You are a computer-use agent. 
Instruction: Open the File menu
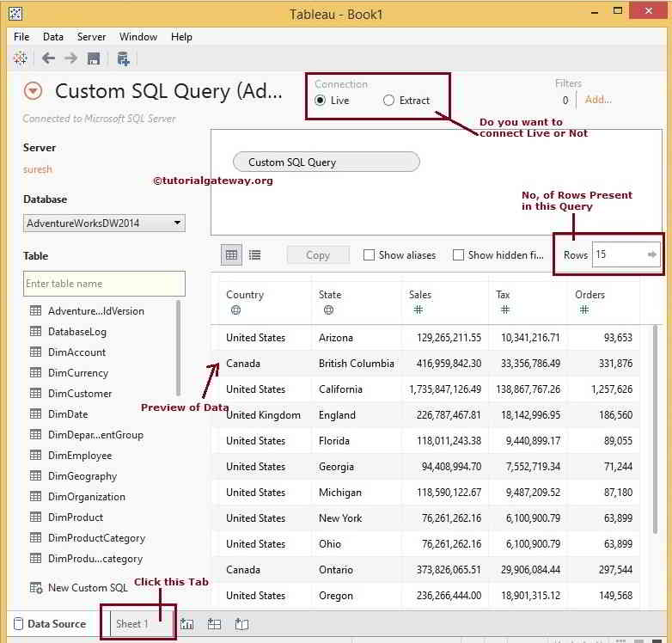pos(21,37)
